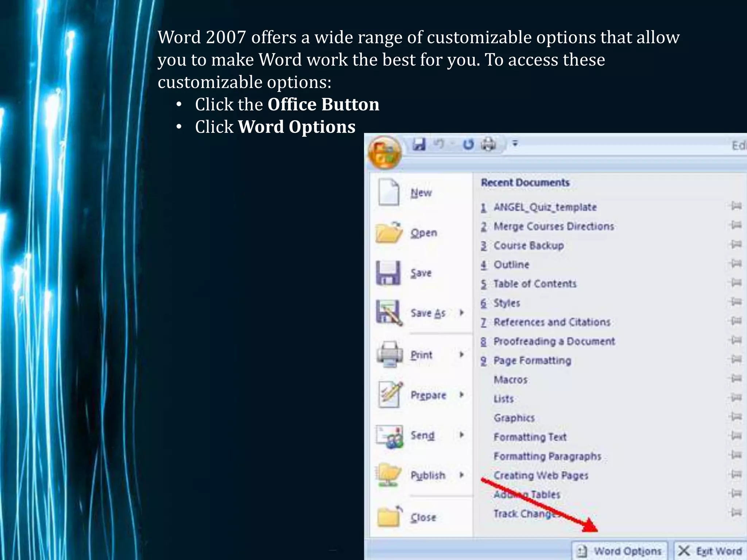Image resolution: width=747 pixels, height=560 pixels.
Task: Click the Redo icon in Quick Access Toolbar
Action: point(468,144)
